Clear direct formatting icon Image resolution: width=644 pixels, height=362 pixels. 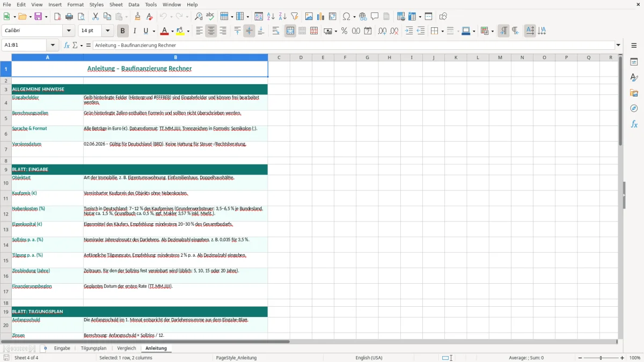(149, 17)
